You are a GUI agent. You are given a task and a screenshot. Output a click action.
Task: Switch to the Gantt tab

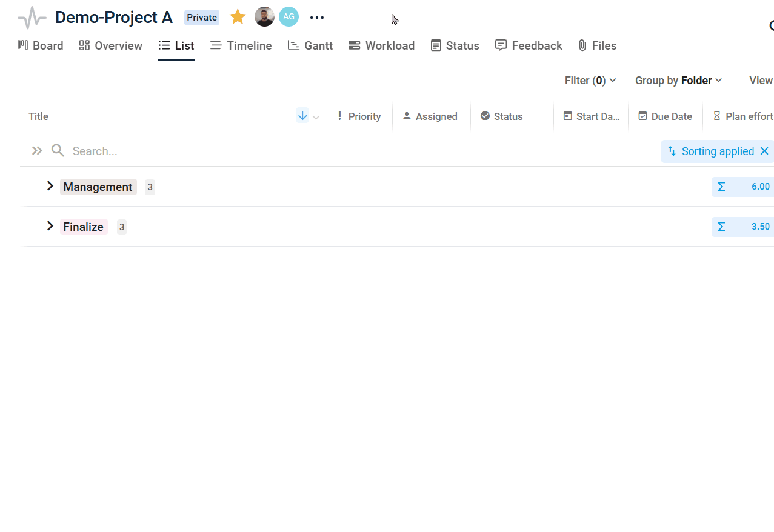(x=310, y=45)
